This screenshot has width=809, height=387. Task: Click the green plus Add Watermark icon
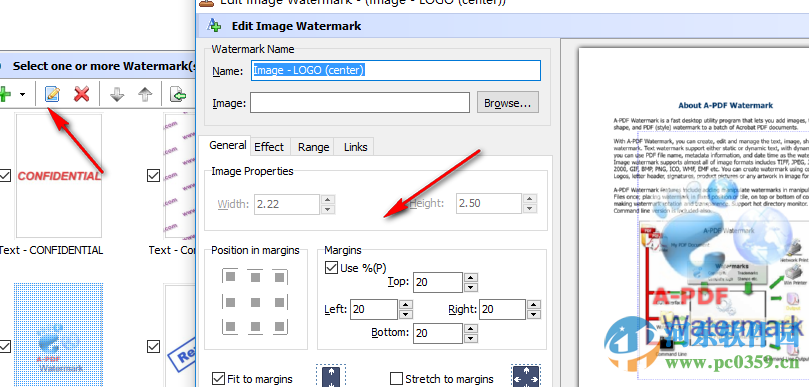(x=4, y=94)
